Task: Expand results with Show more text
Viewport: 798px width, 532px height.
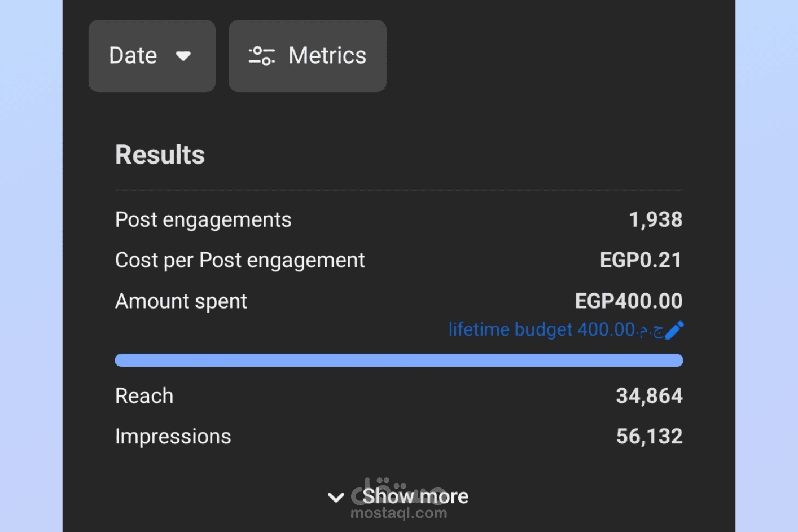Action: 415,496
